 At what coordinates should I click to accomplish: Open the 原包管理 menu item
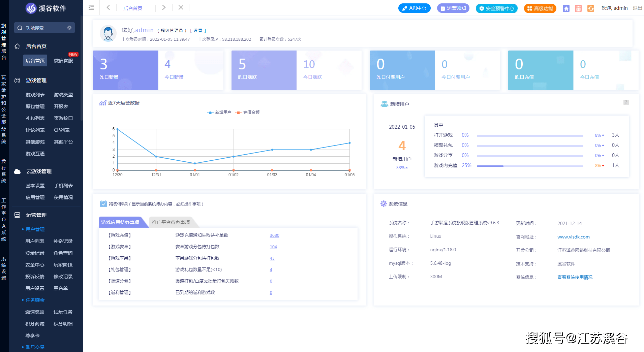35,106
